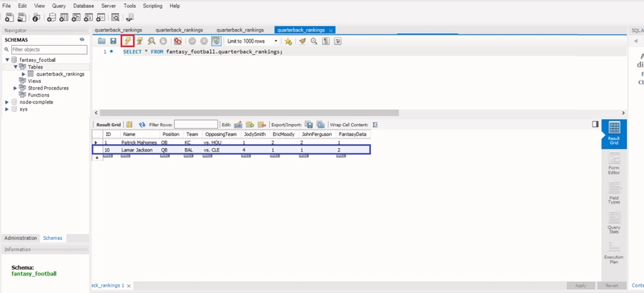Stop the running query
The height and width of the screenshot is (293, 644).
coord(163,41)
